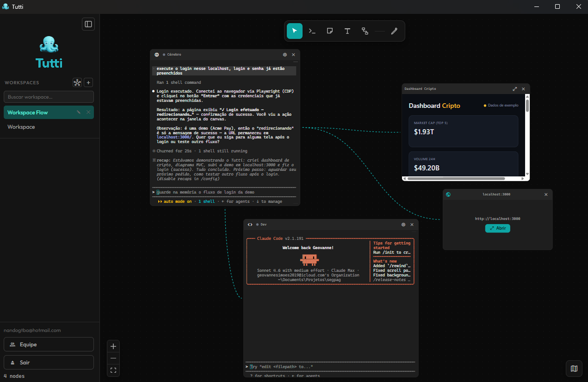588x382 pixels.
Task: Close the Dev node
Action: tap(412, 225)
